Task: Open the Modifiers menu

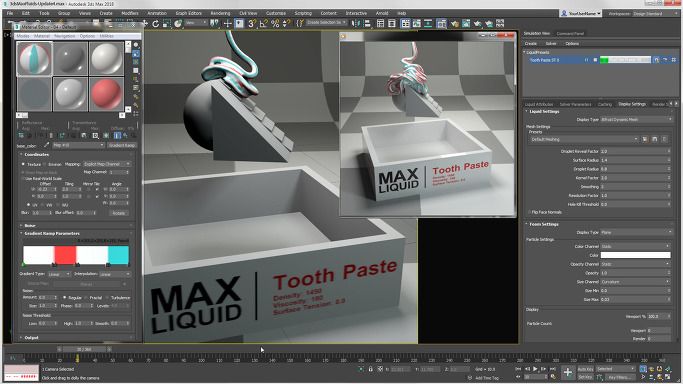Action: pyautogui.click(x=130, y=13)
